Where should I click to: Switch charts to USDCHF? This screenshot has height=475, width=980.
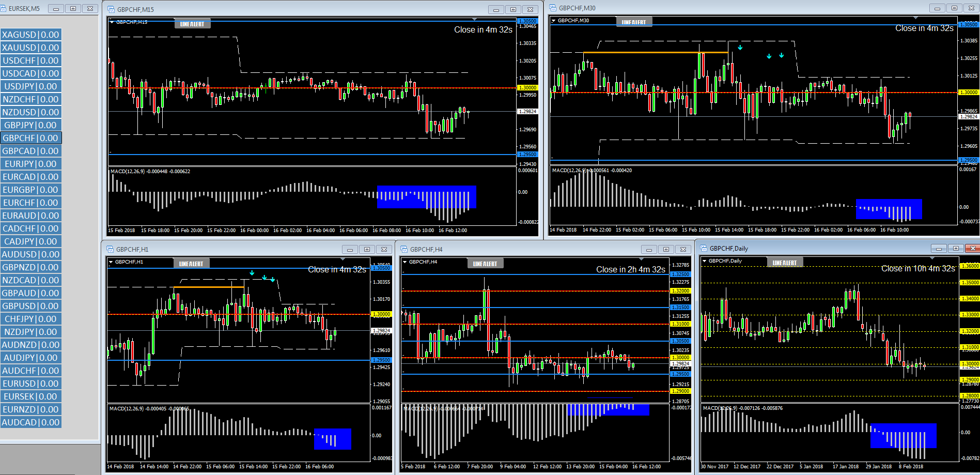[x=31, y=60]
